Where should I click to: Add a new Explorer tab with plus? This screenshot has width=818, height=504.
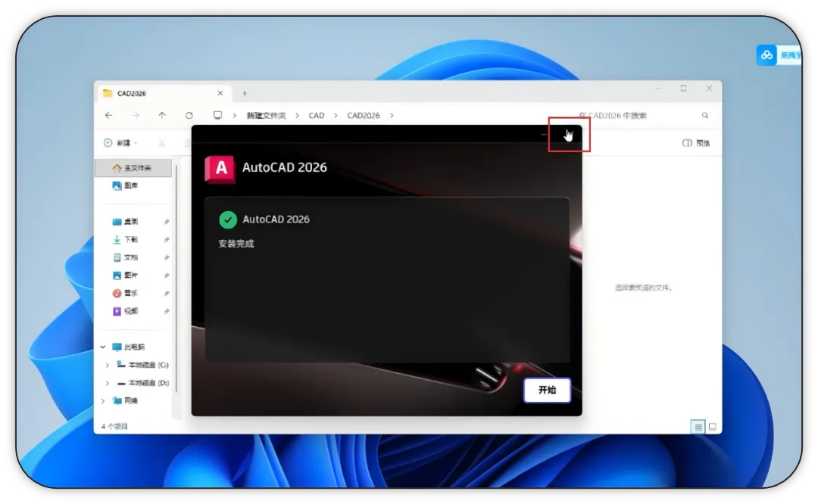[x=245, y=93]
